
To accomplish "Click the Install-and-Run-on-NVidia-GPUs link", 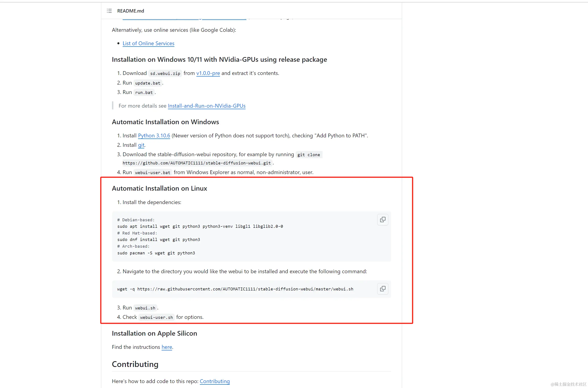I will click(x=207, y=105).
